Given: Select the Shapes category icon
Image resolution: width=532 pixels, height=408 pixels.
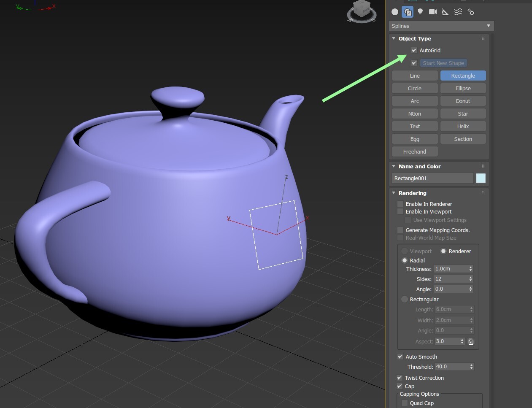Looking at the screenshot, I should pyautogui.click(x=408, y=12).
